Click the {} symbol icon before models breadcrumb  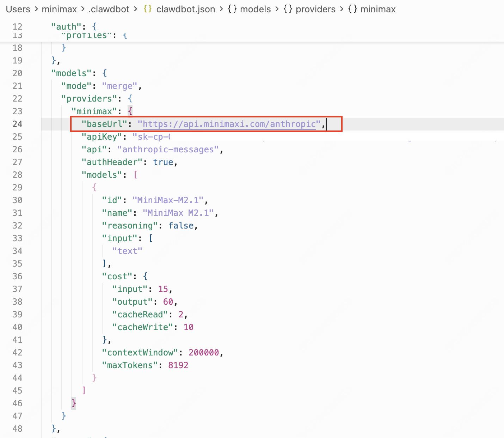click(x=233, y=9)
